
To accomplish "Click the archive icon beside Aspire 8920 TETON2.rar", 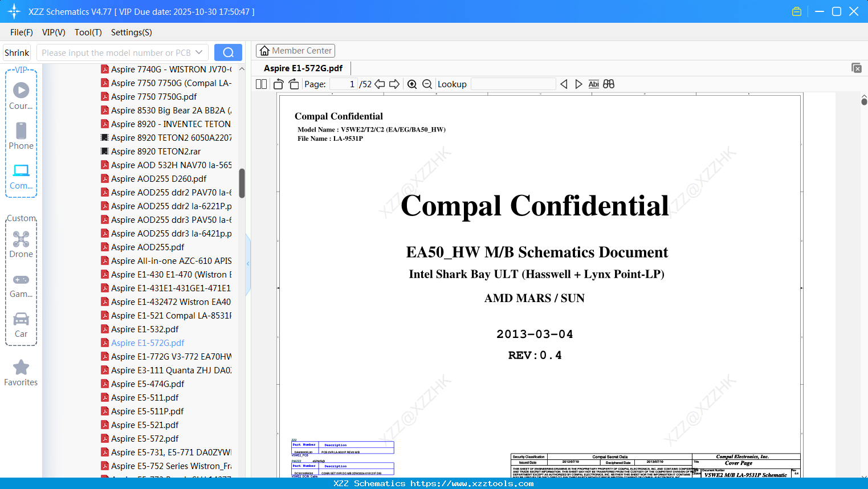I will click(105, 152).
